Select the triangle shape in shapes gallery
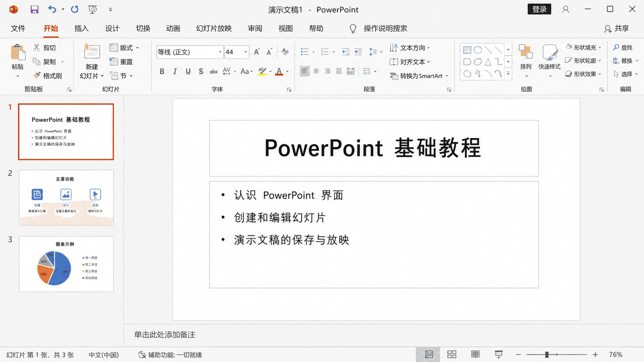 tap(488, 62)
